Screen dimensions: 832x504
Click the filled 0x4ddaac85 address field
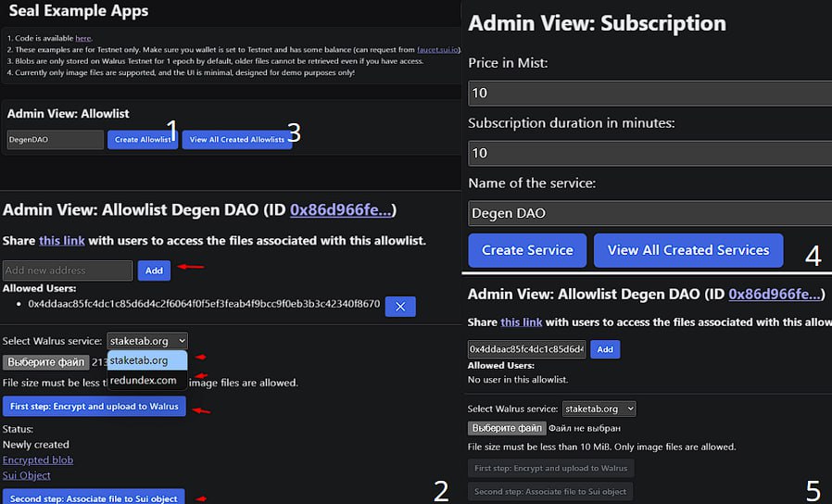(526, 349)
